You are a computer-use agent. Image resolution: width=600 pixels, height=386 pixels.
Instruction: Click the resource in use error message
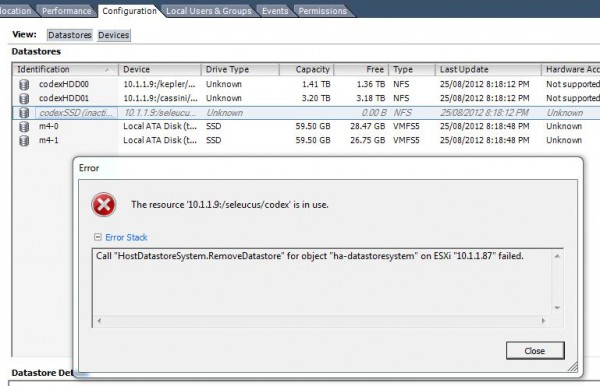click(230, 205)
